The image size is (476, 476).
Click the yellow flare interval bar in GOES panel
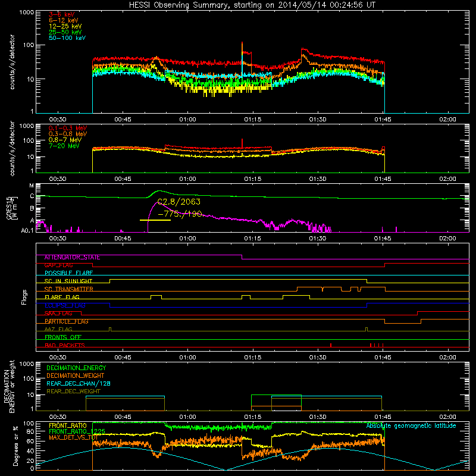155,220
